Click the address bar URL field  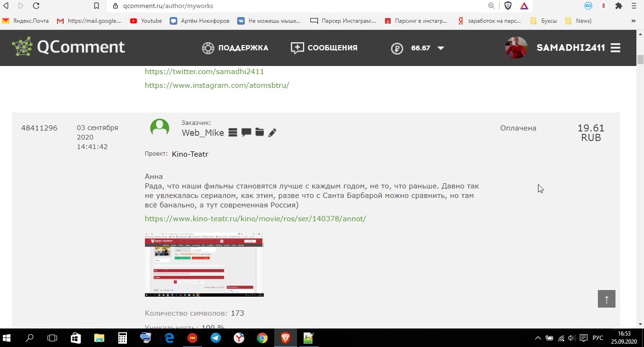(295, 6)
